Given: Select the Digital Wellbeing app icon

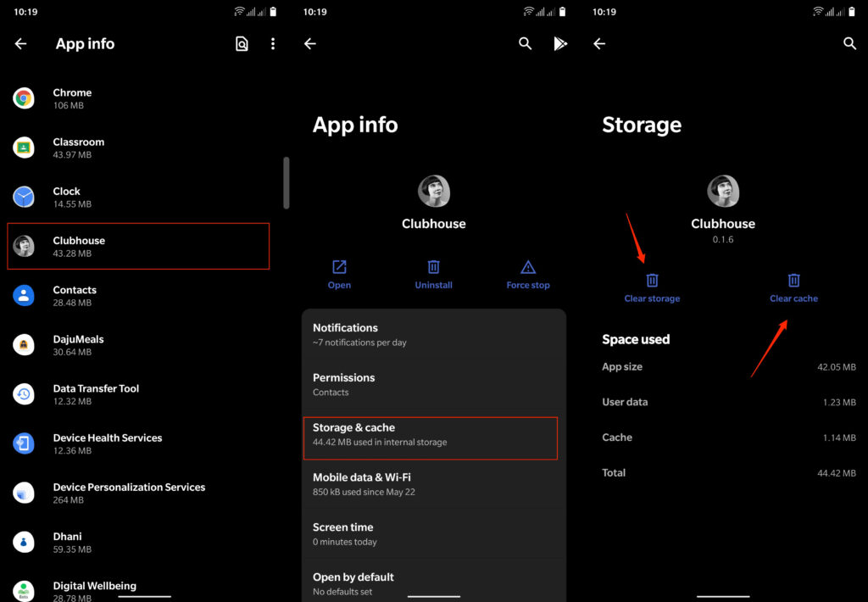Looking at the screenshot, I should 24,591.
